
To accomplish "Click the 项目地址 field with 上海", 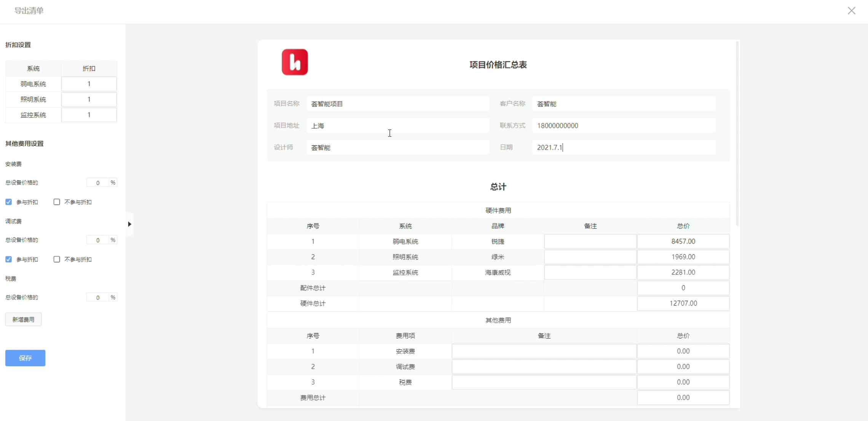I will [x=398, y=126].
